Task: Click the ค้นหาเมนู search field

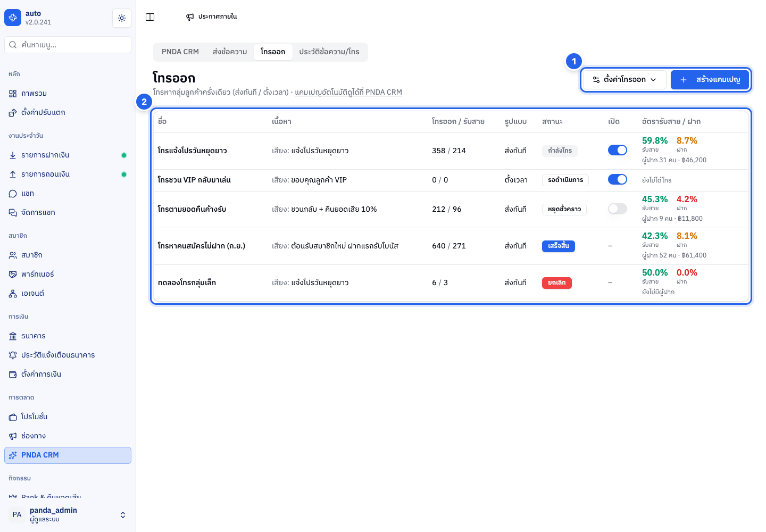Action: pyautogui.click(x=68, y=45)
